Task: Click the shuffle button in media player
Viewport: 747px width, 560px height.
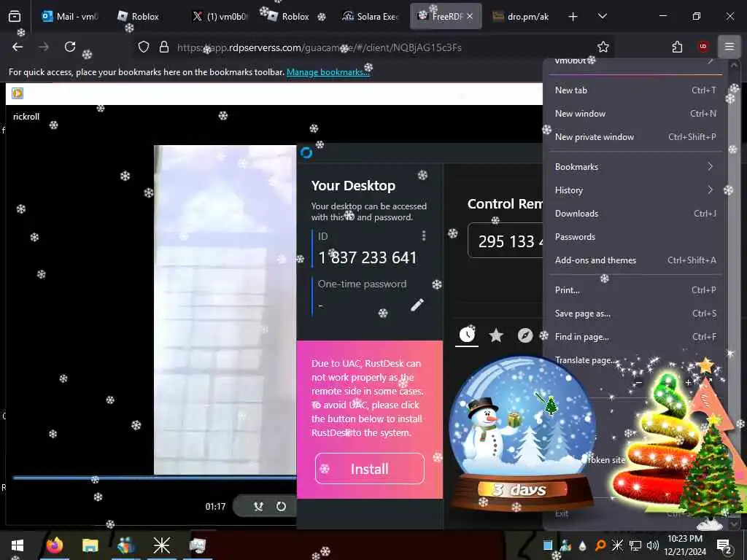Action: click(259, 506)
